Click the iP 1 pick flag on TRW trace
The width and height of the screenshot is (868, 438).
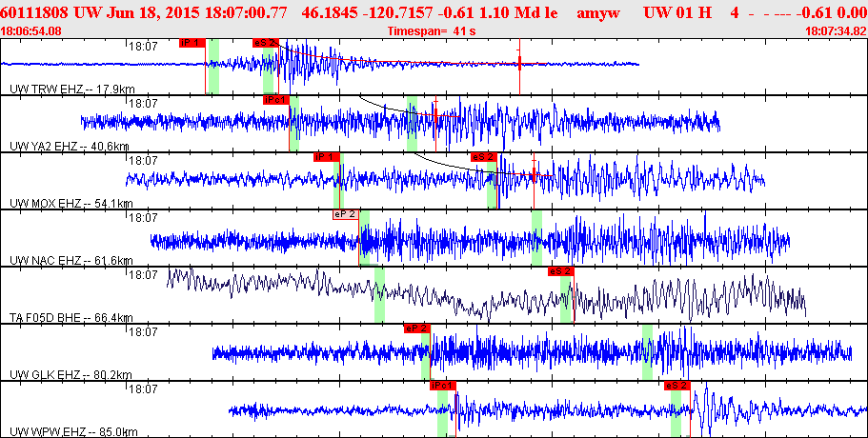[192, 43]
